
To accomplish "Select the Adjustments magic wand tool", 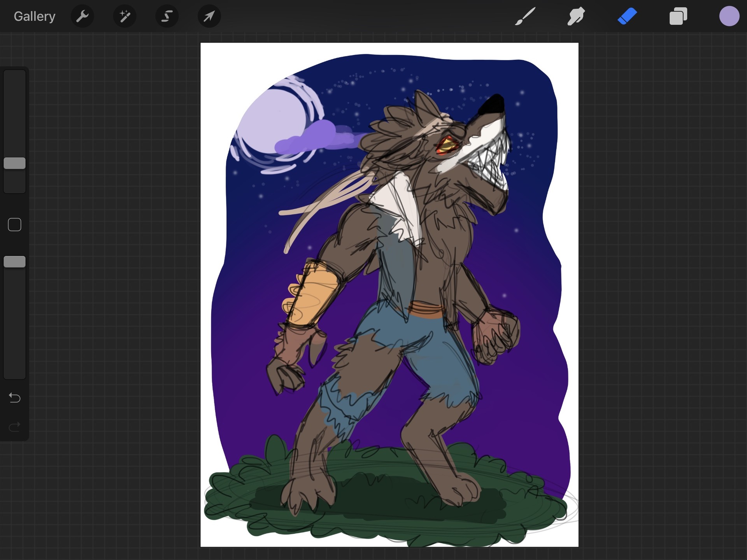I will click(124, 16).
